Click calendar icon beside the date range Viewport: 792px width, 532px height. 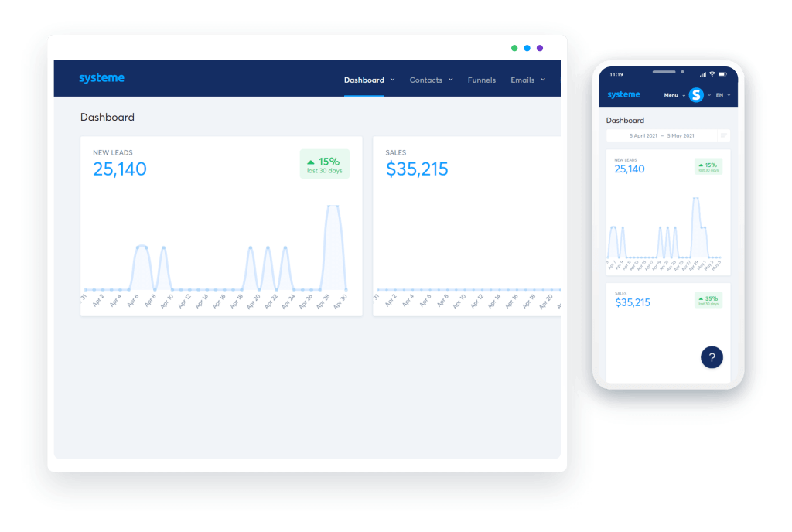724,135
